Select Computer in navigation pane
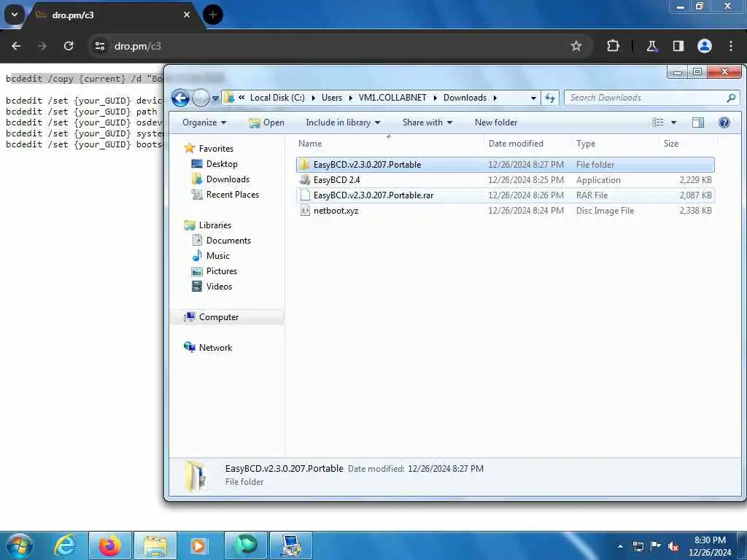This screenshot has width=747, height=560. click(227, 317)
